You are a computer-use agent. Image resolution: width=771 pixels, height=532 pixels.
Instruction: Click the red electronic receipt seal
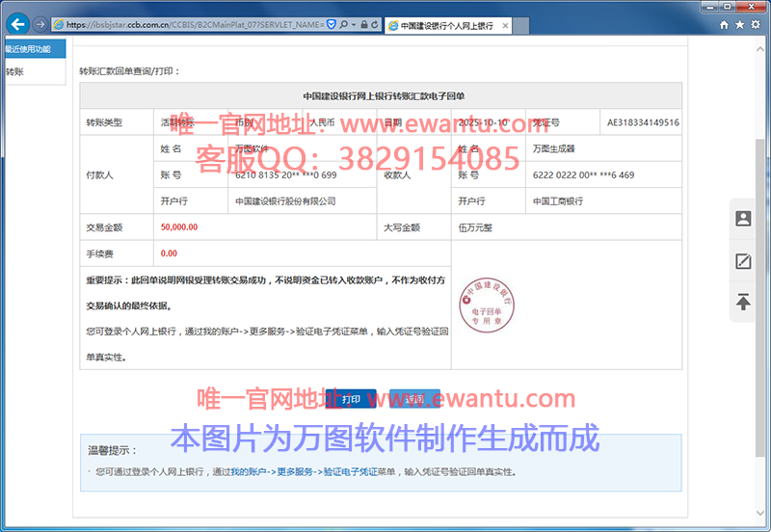coord(487,305)
